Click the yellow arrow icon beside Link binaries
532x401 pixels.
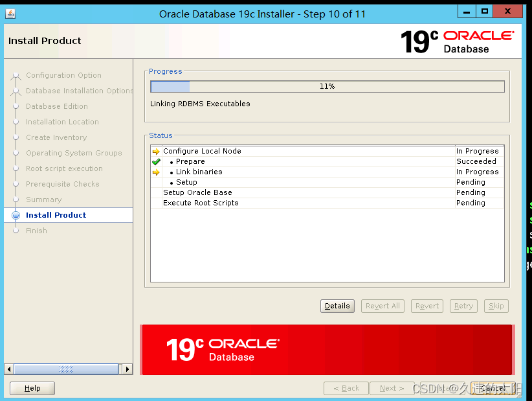click(156, 172)
